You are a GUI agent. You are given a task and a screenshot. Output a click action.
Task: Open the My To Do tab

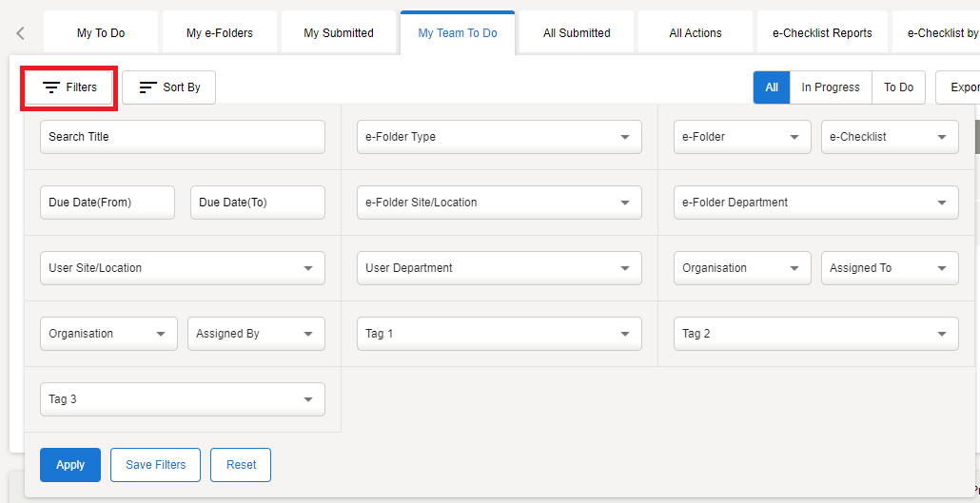tap(101, 33)
